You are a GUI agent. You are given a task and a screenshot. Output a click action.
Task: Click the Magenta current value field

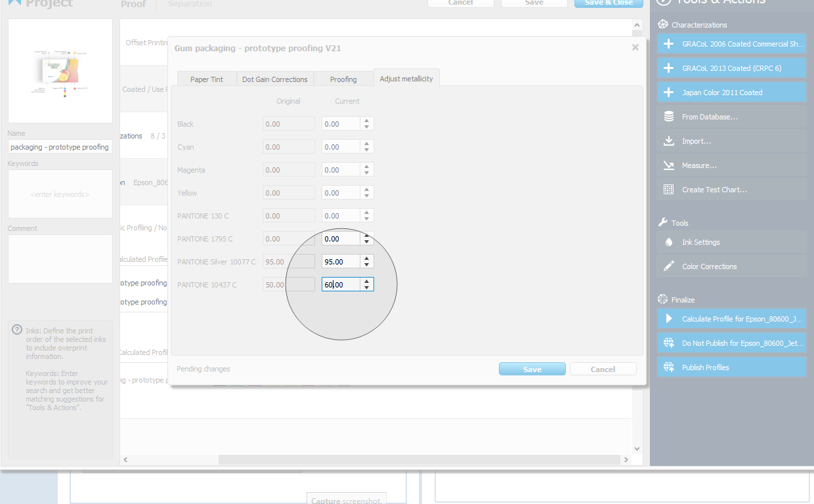[341, 170]
